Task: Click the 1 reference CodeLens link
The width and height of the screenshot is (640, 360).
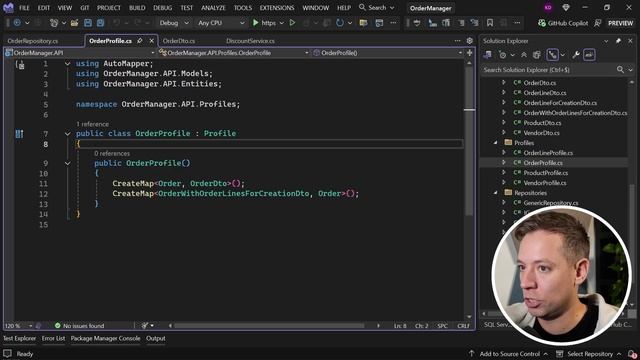Action: [x=92, y=124]
